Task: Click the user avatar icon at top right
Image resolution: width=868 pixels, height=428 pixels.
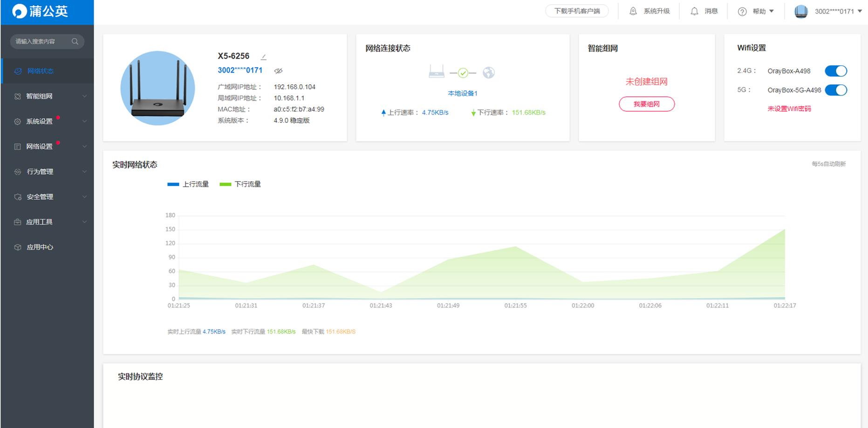Action: click(800, 11)
